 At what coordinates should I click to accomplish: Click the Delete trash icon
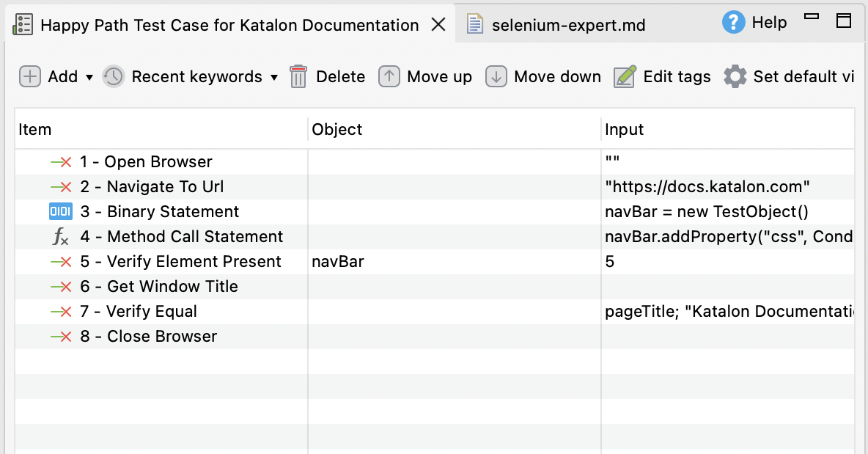tap(298, 76)
